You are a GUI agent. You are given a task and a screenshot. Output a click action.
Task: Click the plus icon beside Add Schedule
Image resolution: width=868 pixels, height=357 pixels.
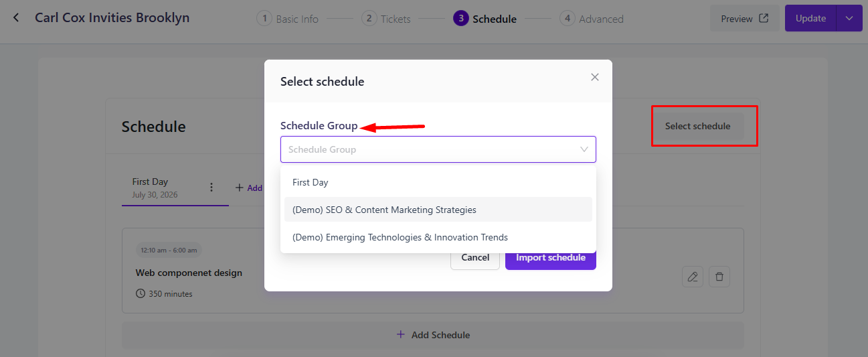point(401,334)
